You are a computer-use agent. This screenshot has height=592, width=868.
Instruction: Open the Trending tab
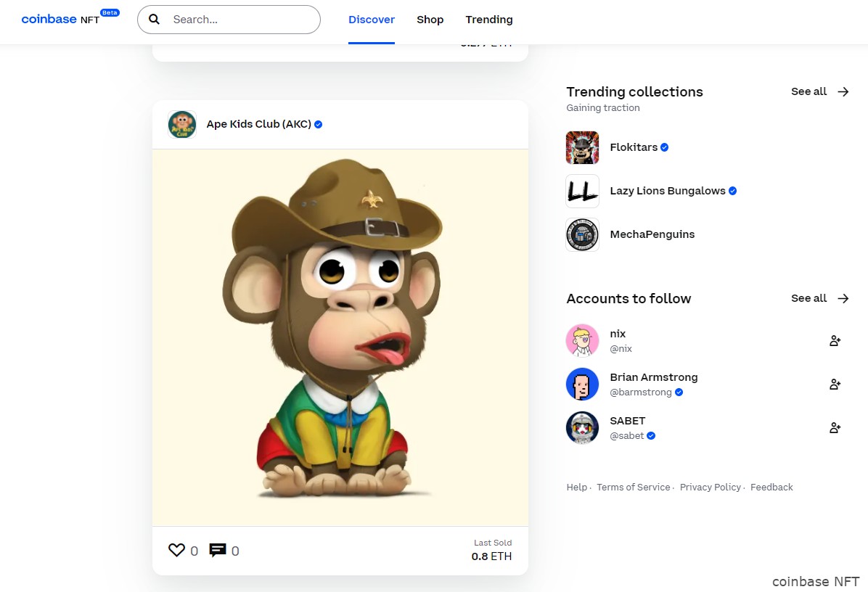pos(488,20)
